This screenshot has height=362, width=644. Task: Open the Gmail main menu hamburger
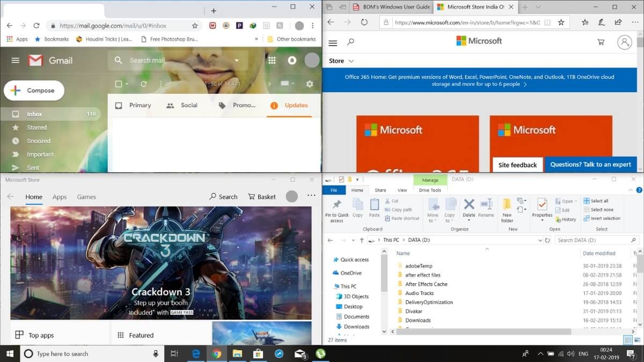(x=15, y=61)
